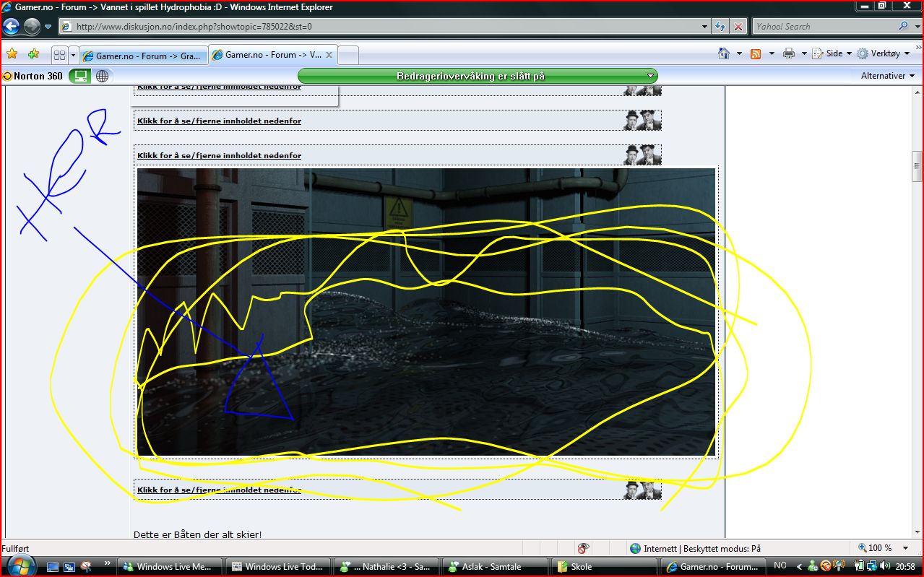Expand the Home button dropdown arrow

point(739,54)
